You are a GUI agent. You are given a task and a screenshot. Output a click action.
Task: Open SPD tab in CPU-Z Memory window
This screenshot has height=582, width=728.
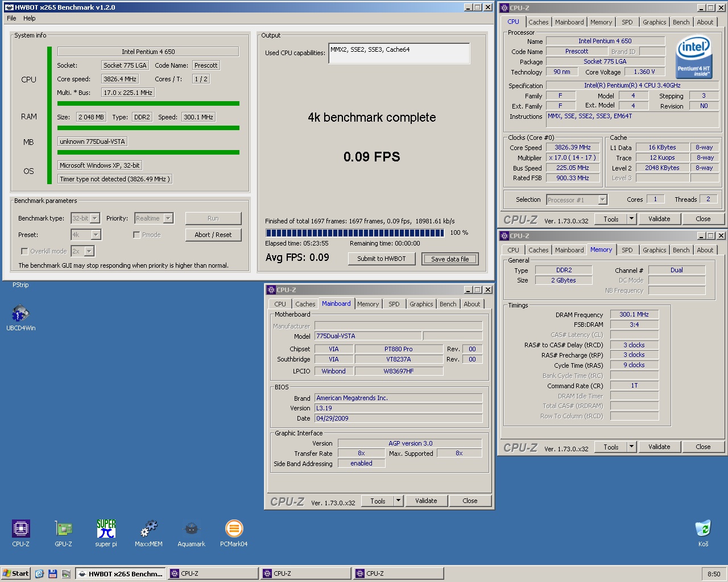[x=627, y=250]
